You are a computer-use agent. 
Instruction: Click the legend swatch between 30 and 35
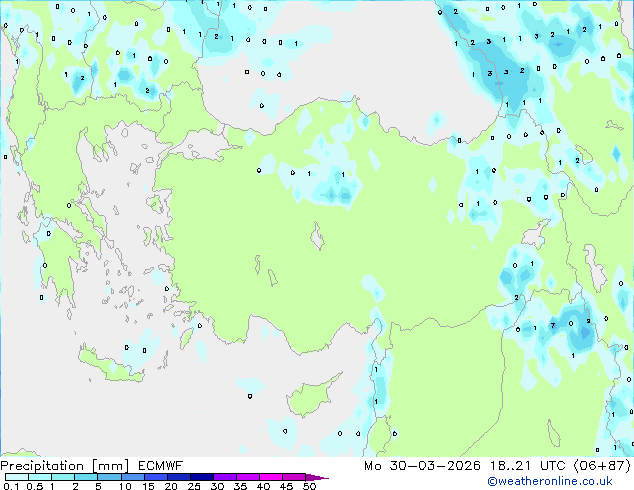coord(224,477)
